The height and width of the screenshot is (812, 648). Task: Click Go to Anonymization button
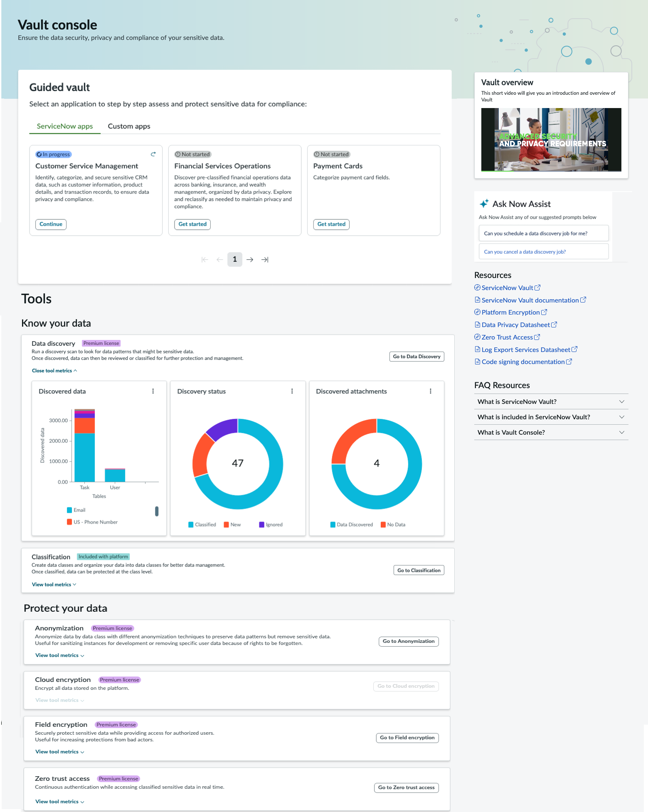(409, 641)
